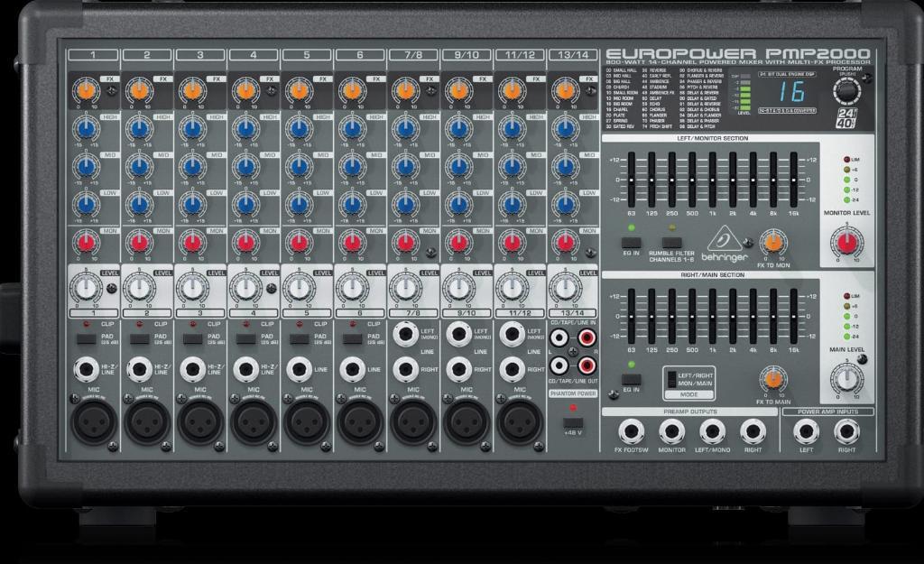Select the RIGHT power amp input jack

(846, 432)
